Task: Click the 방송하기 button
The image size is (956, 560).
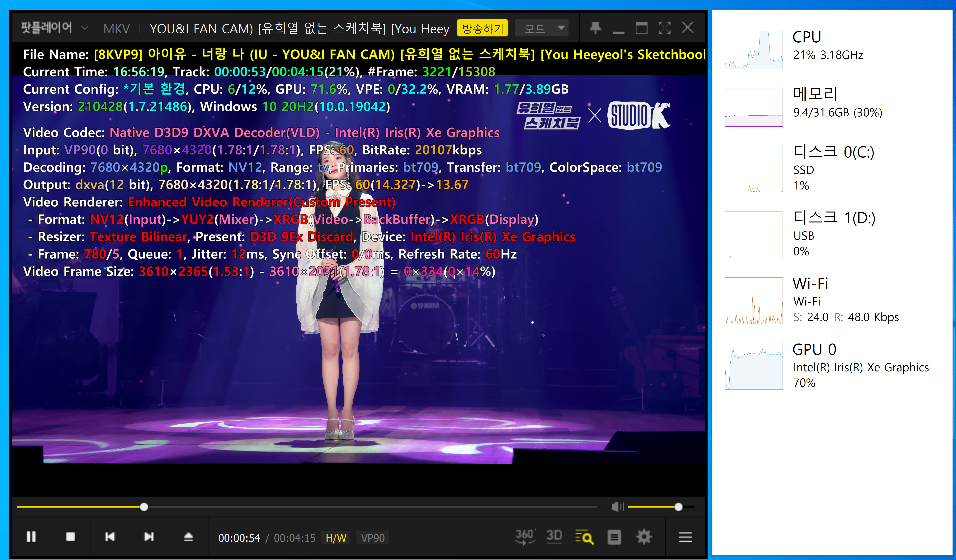Action: (482, 28)
